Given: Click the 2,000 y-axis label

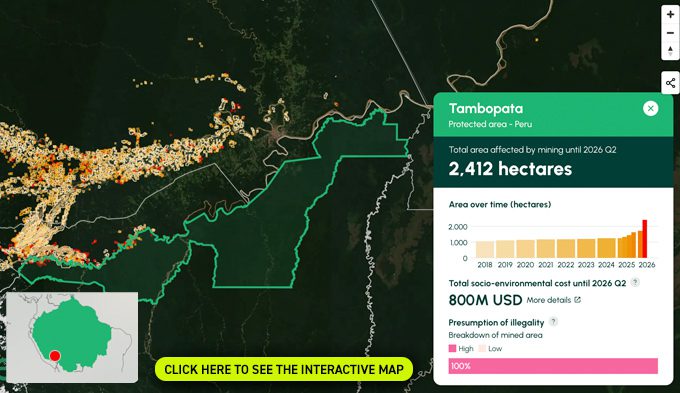Looking at the screenshot, I should point(458,227).
